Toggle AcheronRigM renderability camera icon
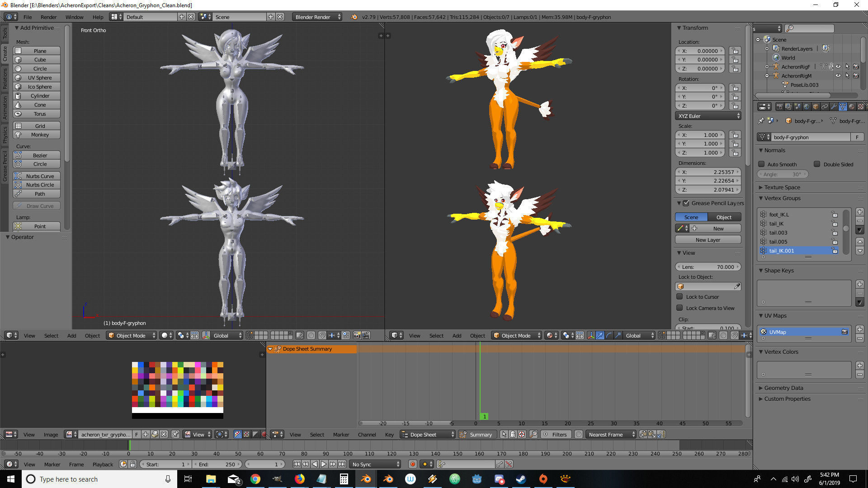 tap(856, 75)
